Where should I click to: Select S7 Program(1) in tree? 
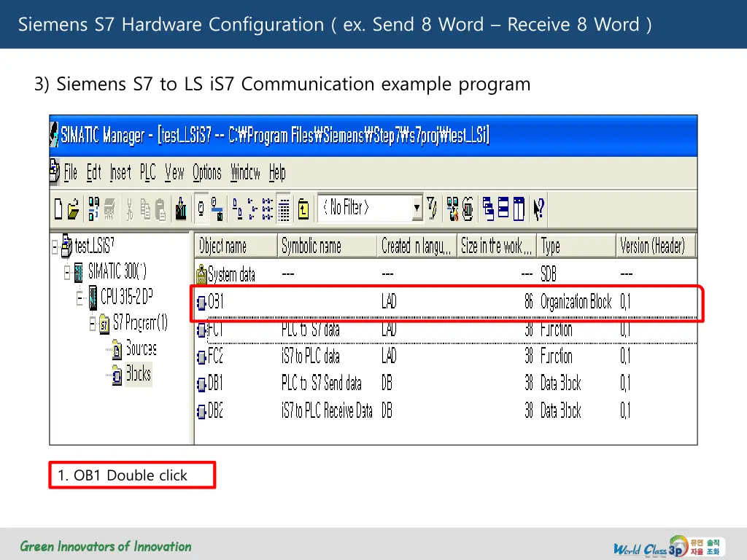coord(140,323)
